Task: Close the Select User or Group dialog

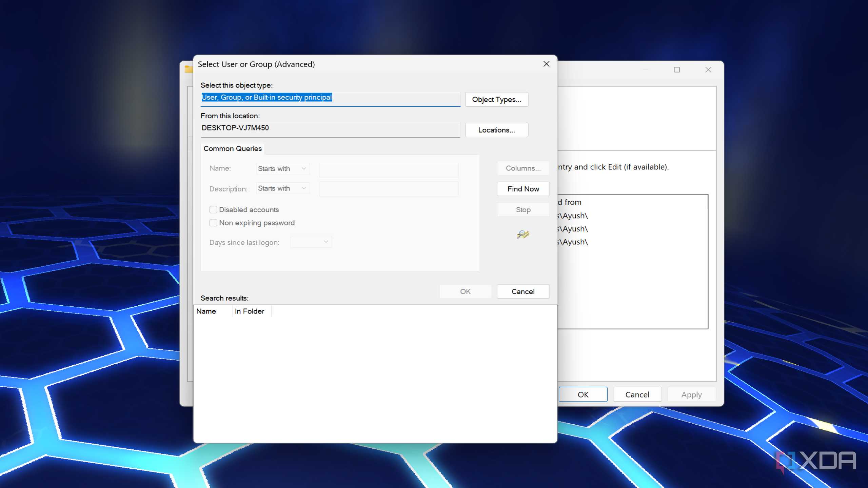Action: click(x=546, y=64)
